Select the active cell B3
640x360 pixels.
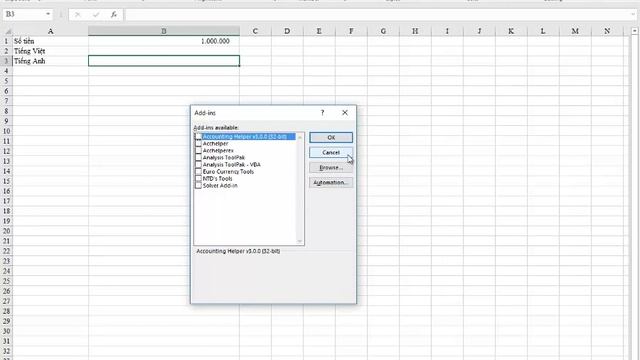coord(164,61)
